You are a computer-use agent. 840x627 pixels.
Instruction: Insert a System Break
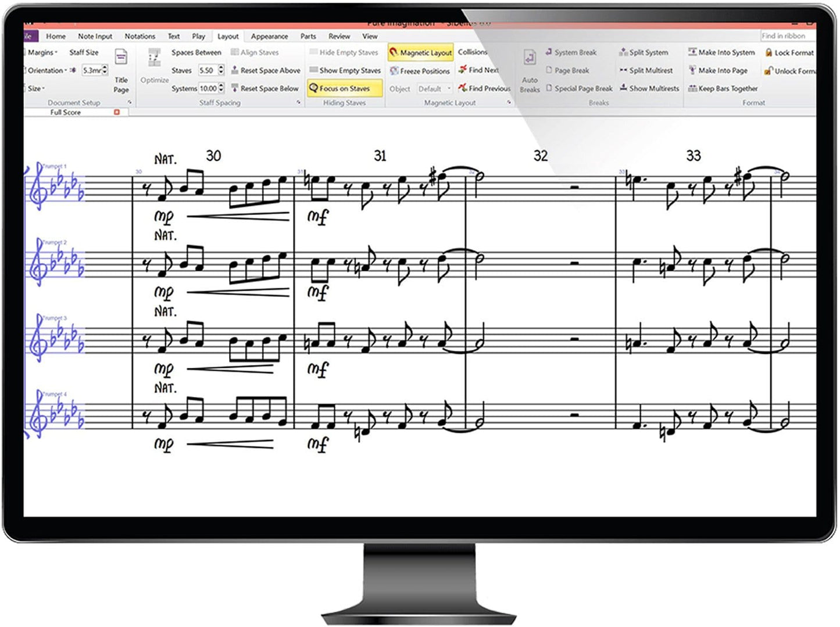573,52
